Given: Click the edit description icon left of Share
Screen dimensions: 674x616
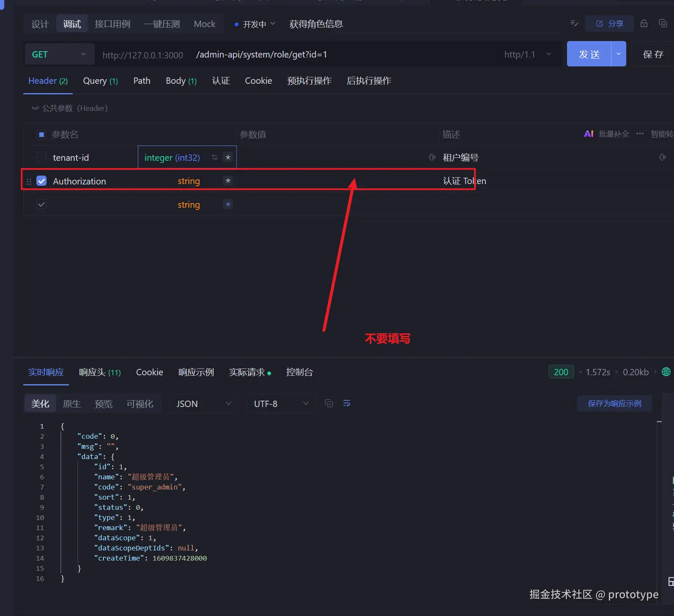Looking at the screenshot, I should (574, 23).
